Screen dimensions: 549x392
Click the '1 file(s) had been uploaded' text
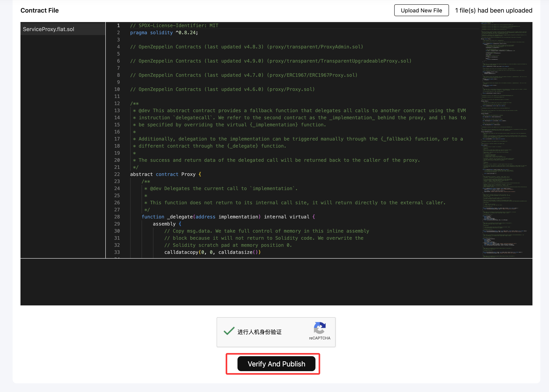[494, 10]
